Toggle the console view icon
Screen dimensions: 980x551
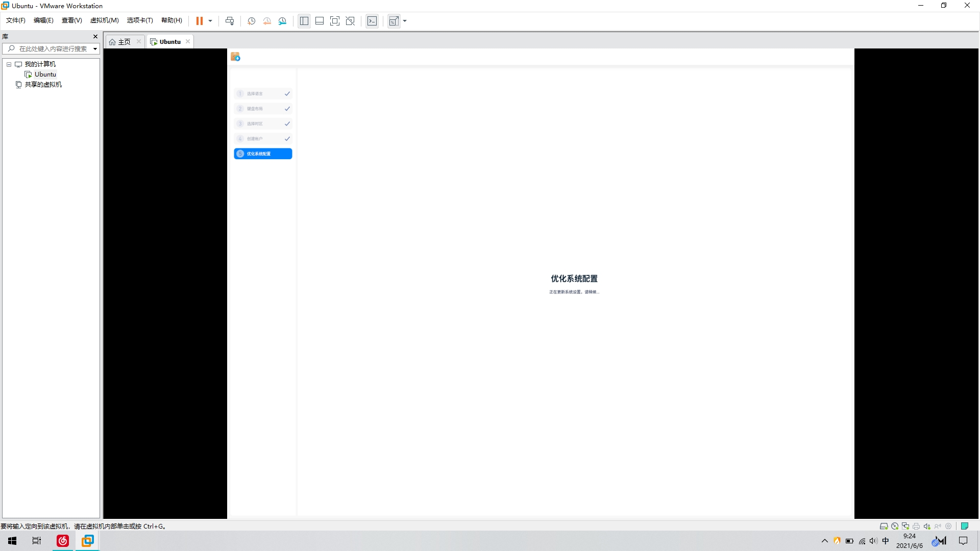coord(372,21)
